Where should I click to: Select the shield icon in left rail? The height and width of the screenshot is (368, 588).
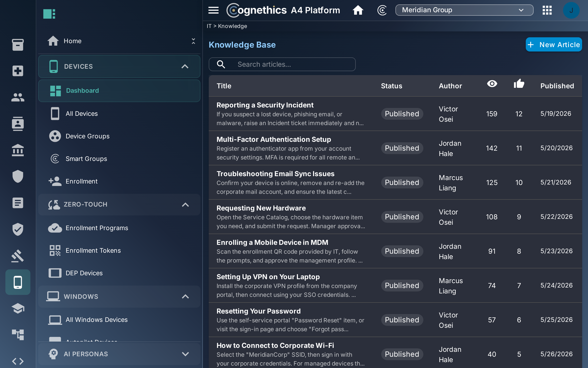[x=18, y=176]
